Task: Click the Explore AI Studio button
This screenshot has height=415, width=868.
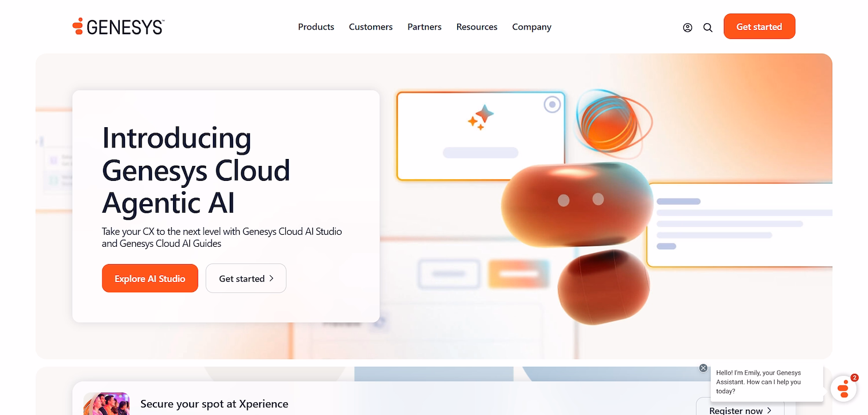Action: pyautogui.click(x=150, y=278)
